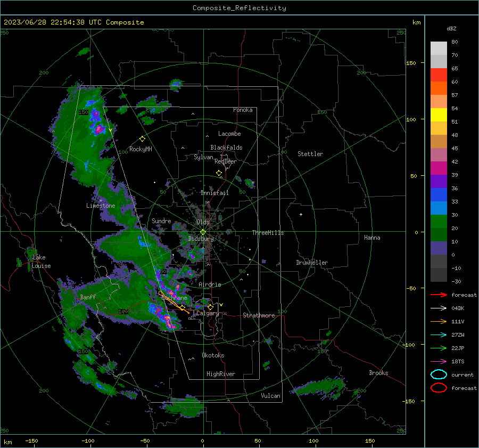Click the Vulcan label
Image resolution: width=479 pixels, height=448 pixels.
[x=270, y=396]
